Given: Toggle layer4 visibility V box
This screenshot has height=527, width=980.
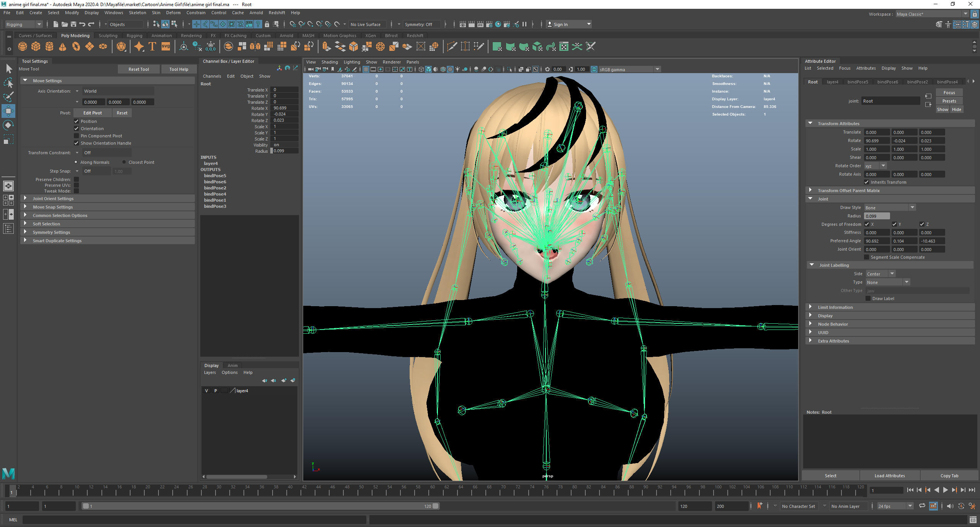Looking at the screenshot, I should point(207,391).
